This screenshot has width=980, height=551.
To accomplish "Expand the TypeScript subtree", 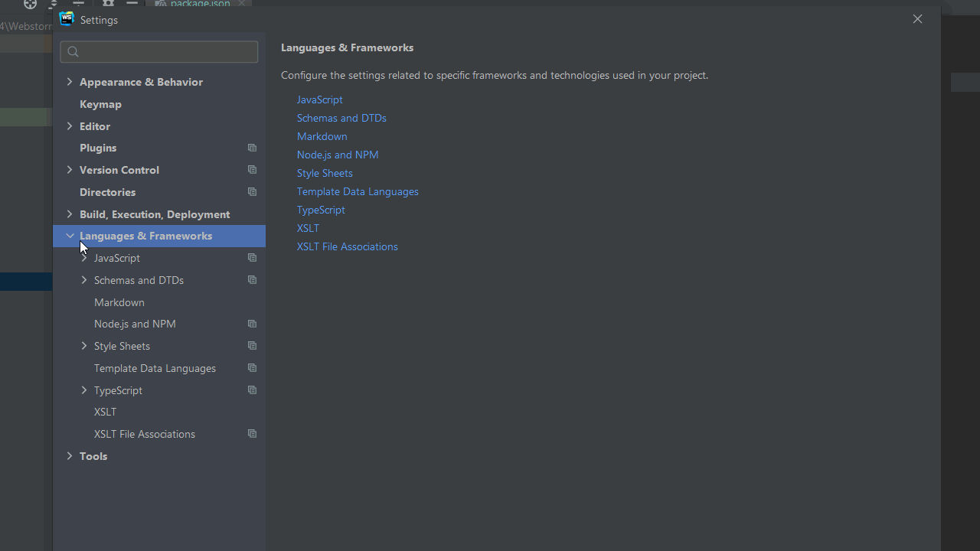I will (84, 390).
